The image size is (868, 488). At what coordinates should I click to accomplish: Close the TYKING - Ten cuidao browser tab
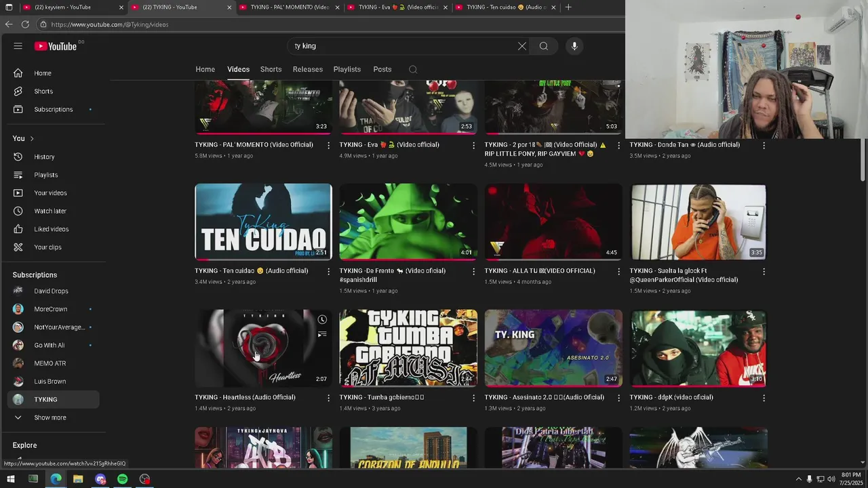[x=553, y=7]
